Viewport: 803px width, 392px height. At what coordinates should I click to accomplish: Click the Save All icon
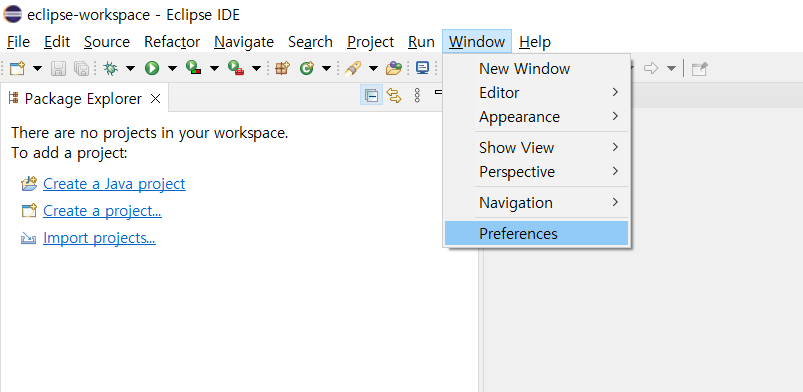click(x=81, y=68)
